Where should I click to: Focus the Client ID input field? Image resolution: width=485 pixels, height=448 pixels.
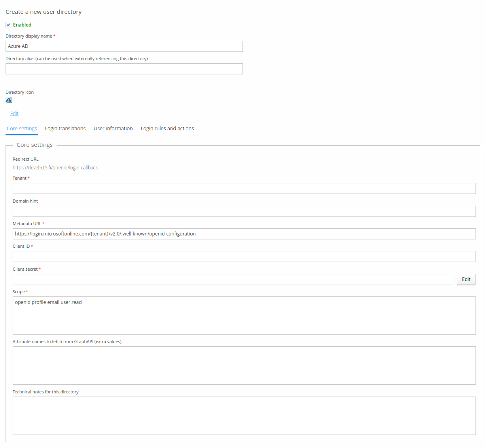point(244,256)
